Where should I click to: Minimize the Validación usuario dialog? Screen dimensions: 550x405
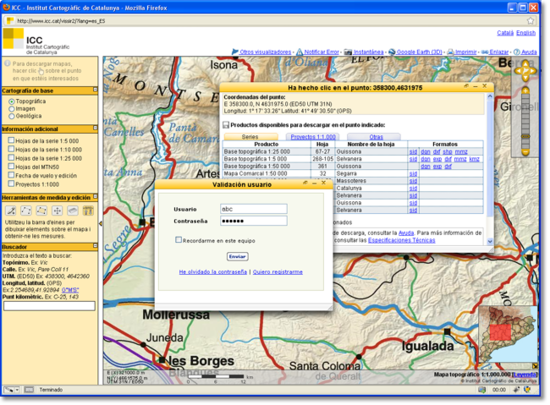pos(314,183)
